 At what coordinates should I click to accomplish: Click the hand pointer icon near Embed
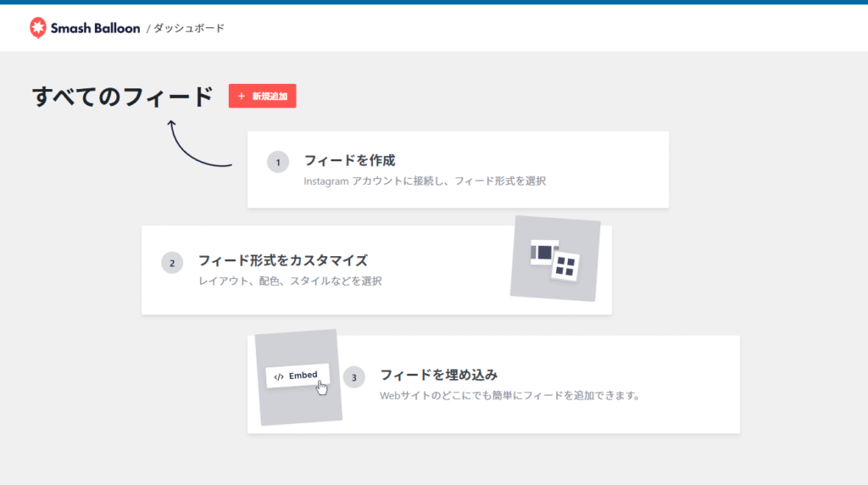coord(322,387)
